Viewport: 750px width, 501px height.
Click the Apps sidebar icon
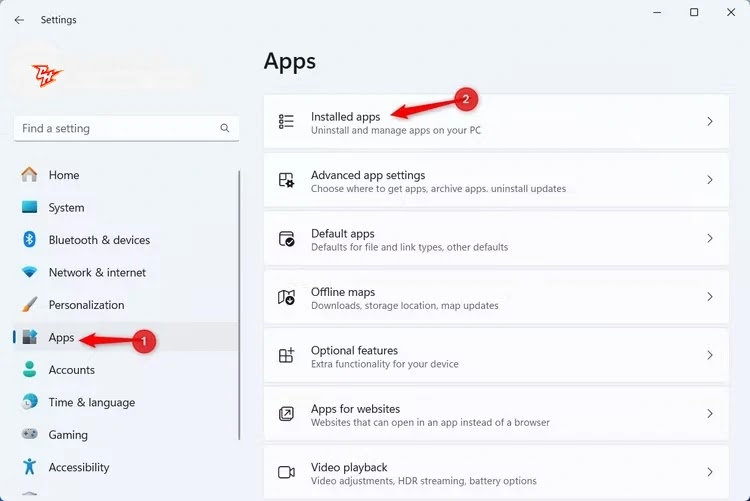tap(30, 337)
